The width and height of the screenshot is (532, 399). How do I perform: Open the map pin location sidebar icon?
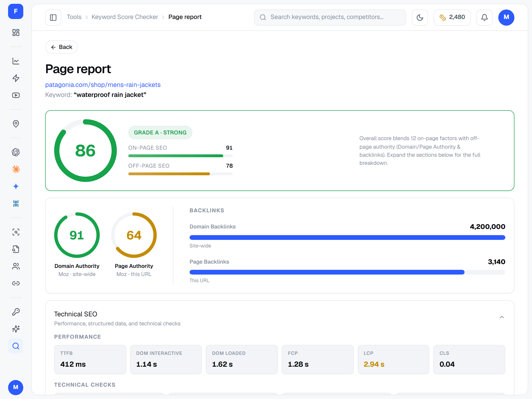tap(16, 124)
